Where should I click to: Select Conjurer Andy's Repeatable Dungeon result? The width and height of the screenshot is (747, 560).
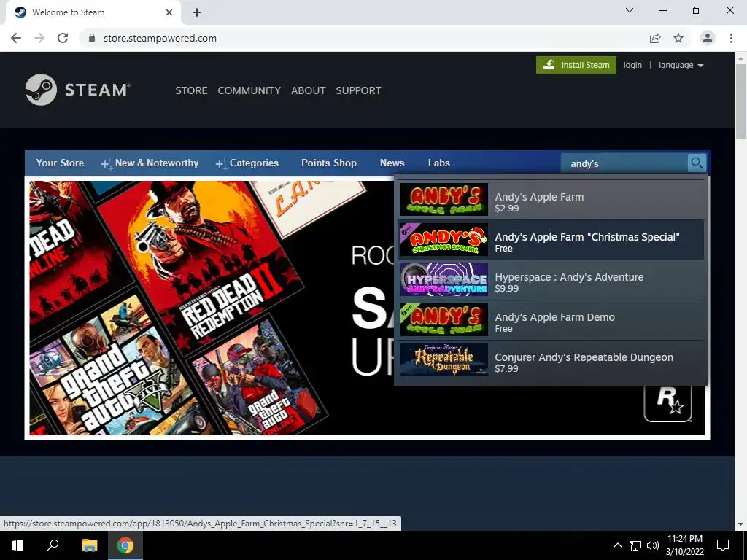551,359
